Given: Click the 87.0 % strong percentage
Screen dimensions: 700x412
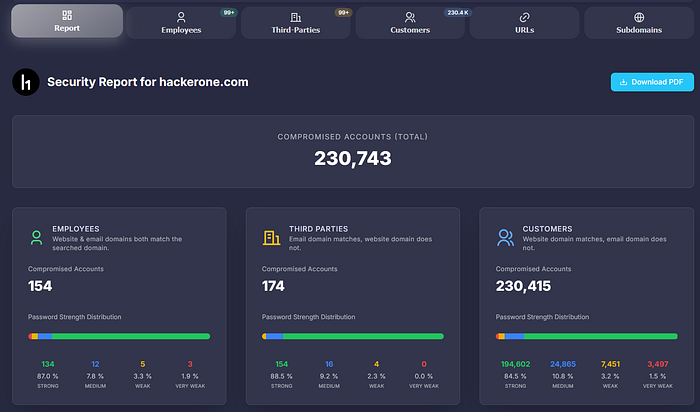Looking at the screenshot, I should coord(48,376).
